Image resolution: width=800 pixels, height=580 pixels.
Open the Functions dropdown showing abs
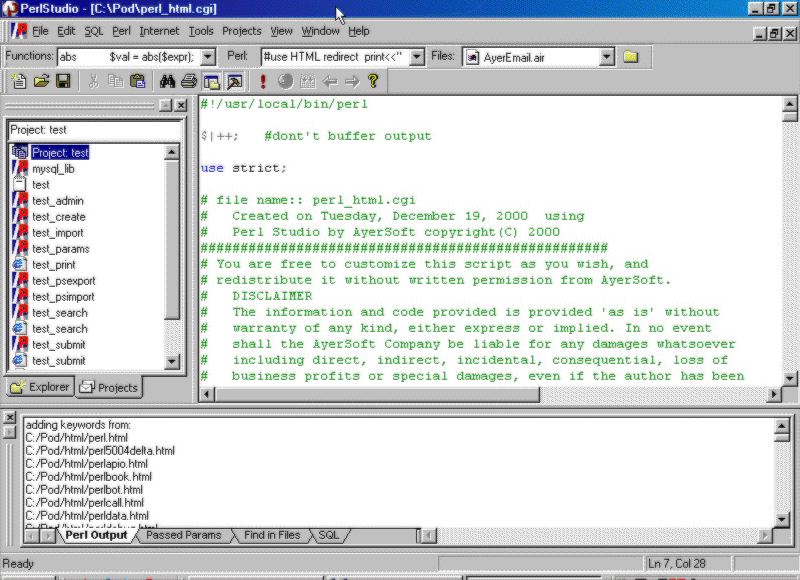208,57
